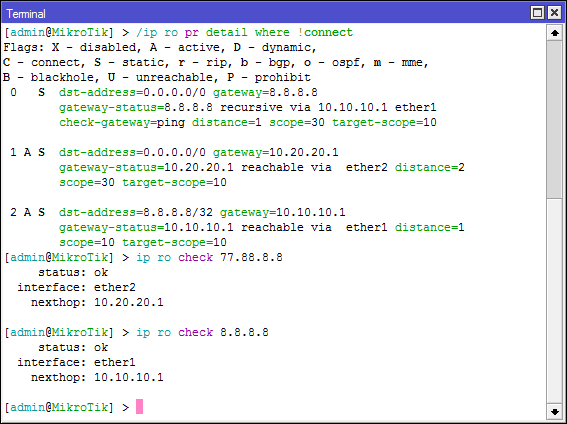
Task: Click the 'nexthop: 10.10.10.1' output line
Action: coord(97,378)
